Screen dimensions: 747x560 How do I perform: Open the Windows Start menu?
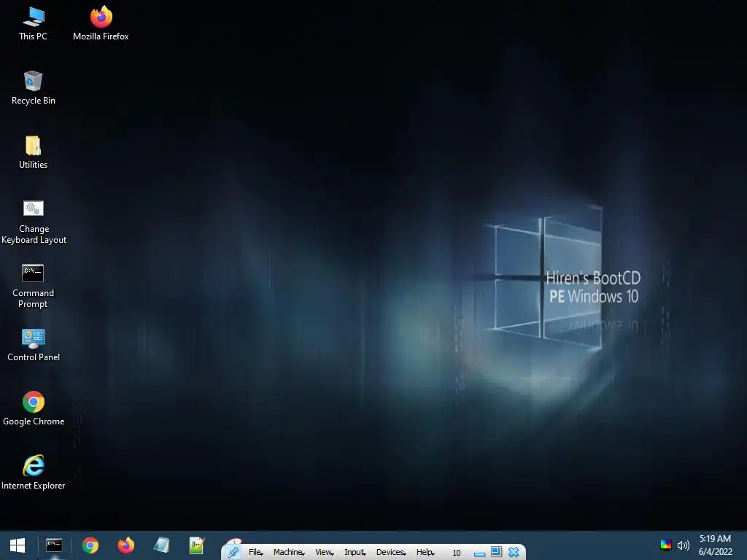pos(18,545)
